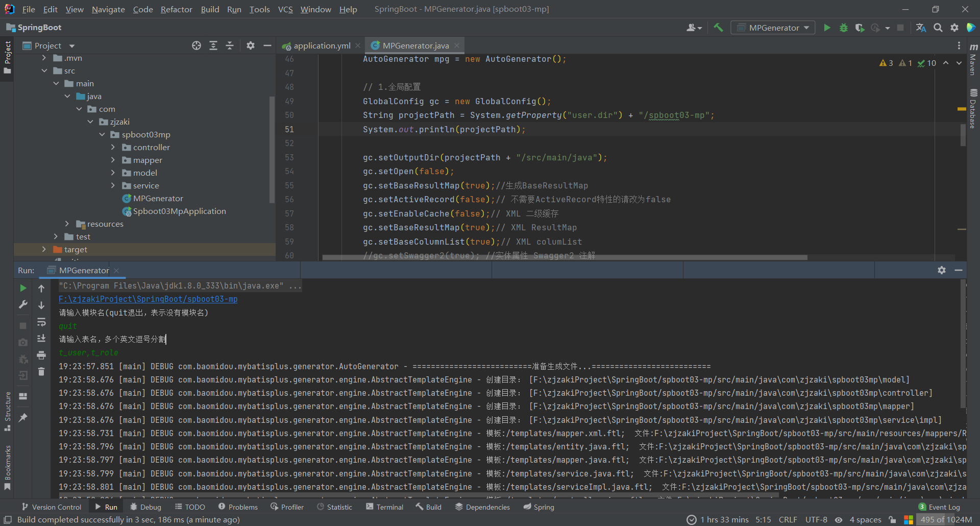Expand the target folder in project tree
This screenshot has height=526, width=980.
pos(44,249)
